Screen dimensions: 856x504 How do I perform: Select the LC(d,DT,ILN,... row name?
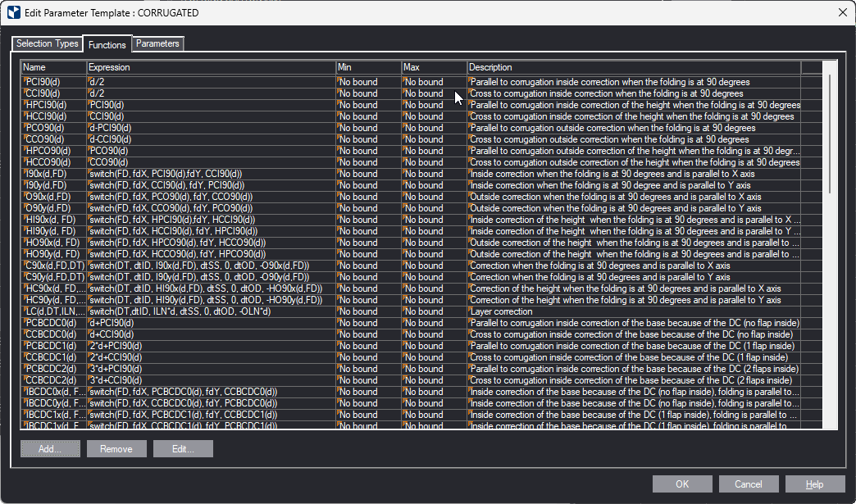pyautogui.click(x=53, y=311)
